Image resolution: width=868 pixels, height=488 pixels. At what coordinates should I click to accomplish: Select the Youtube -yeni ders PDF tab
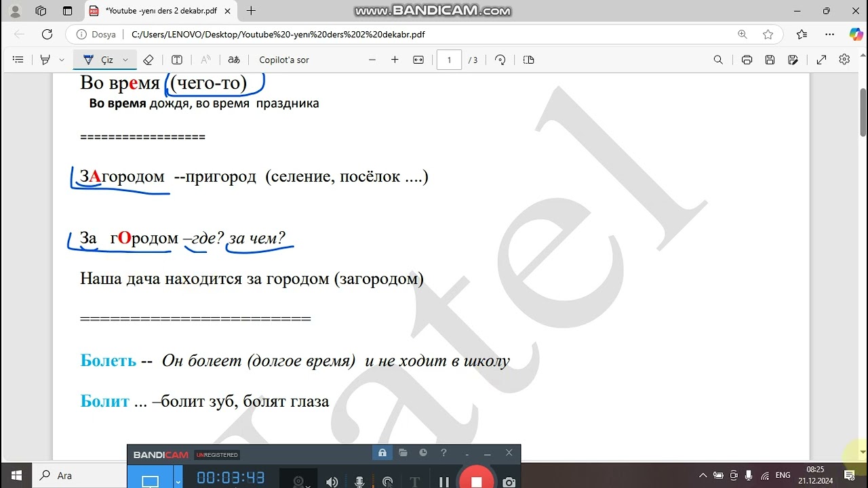point(159,11)
